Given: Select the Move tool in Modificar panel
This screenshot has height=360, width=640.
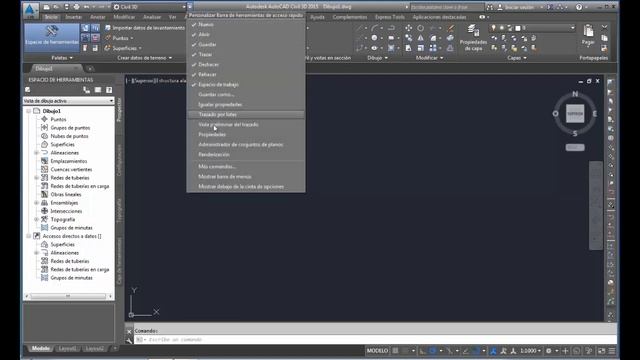Looking at the screenshot, I should pos(408,28).
